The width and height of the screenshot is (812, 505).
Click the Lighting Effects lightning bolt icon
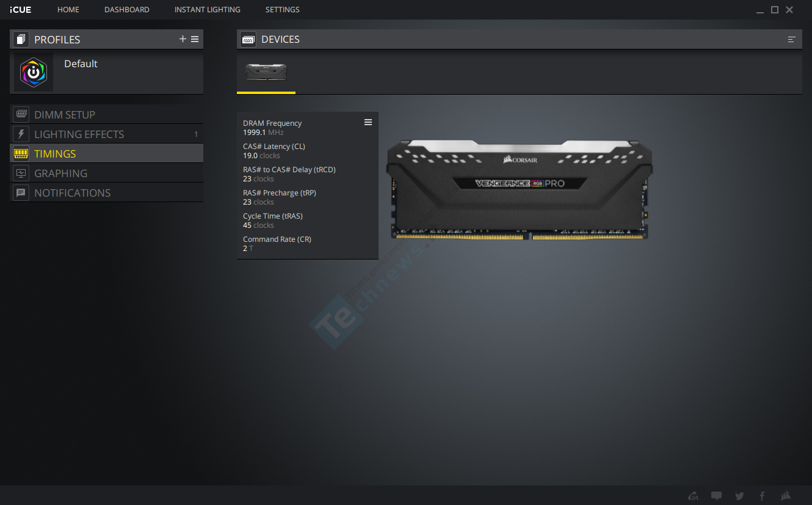21,134
